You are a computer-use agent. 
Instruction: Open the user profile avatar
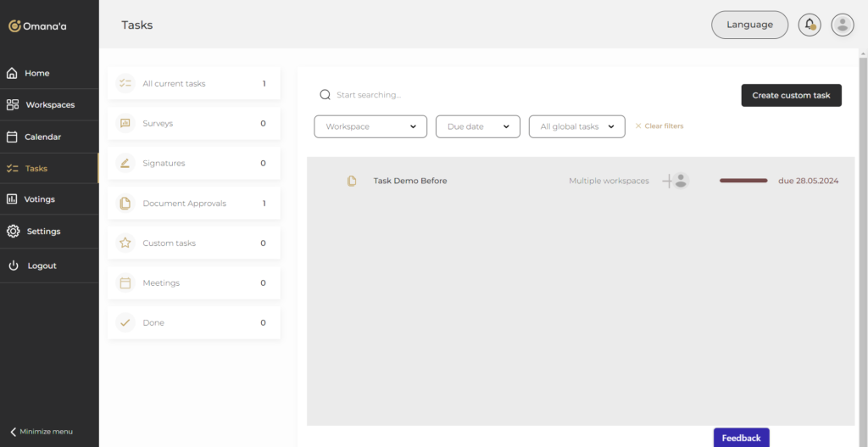842,25
